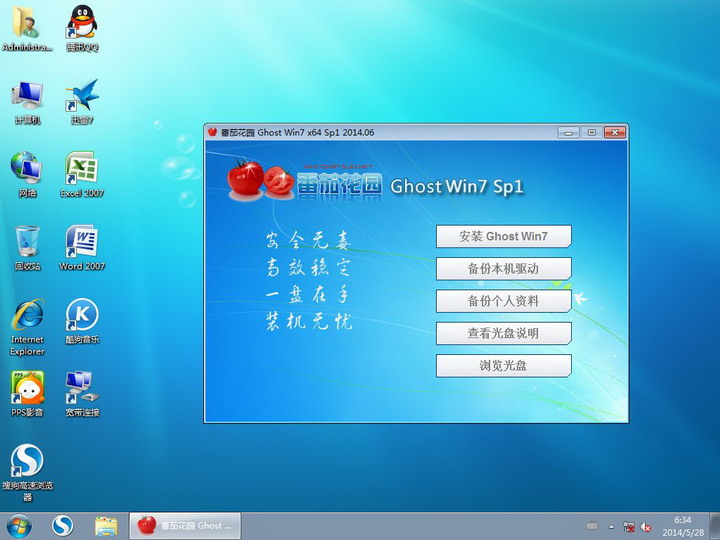720x540 pixels.
Task: Open the Windows Start menu orb
Action: pyautogui.click(x=19, y=525)
